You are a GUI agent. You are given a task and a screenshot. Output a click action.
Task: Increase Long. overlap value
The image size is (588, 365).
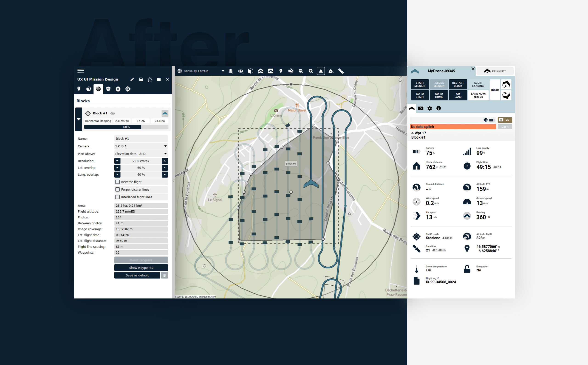tap(165, 175)
